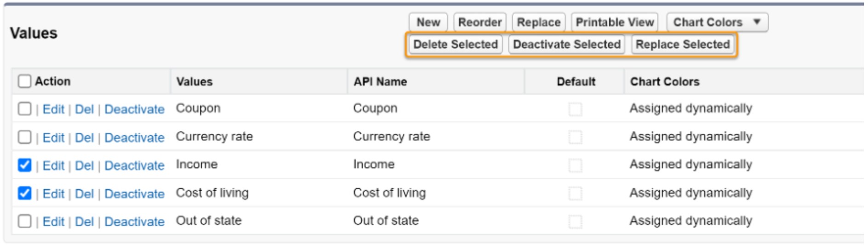Check the Out of state checkbox
The height and width of the screenshot is (250, 868).
pyautogui.click(x=24, y=221)
